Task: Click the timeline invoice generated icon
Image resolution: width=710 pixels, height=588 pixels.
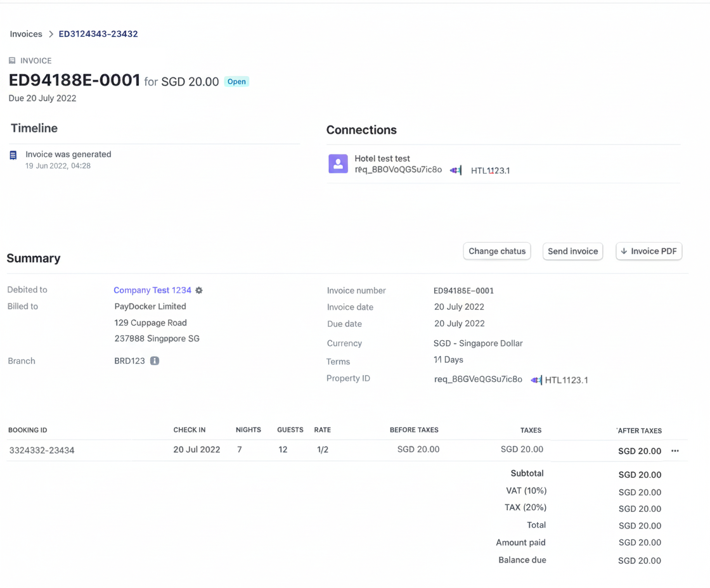Action: coord(13,155)
